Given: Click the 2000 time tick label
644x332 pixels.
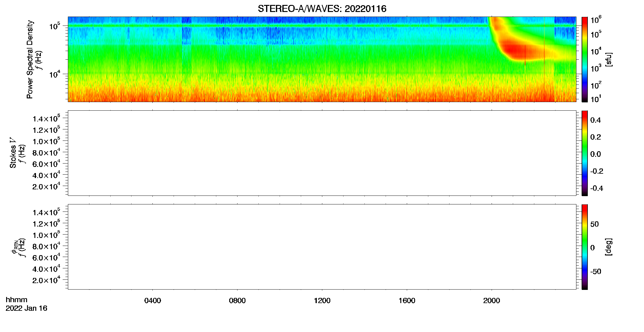Looking at the screenshot, I should click(492, 301).
